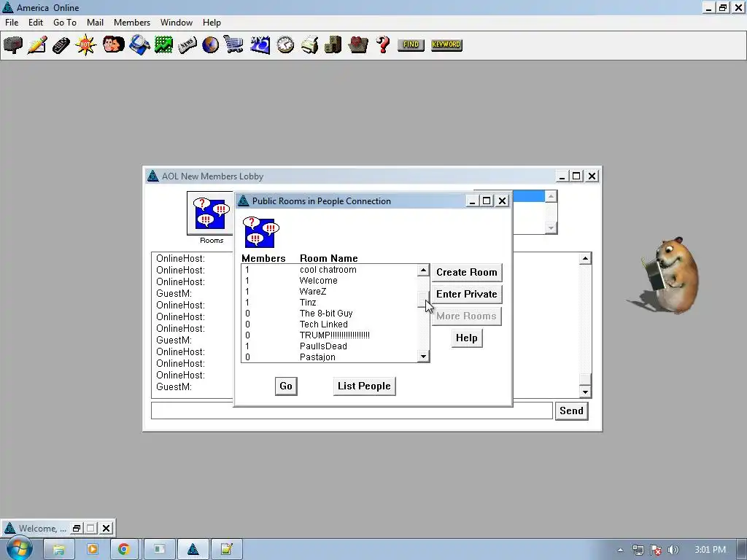Screen dimensions: 747x560
Task: Select the 'Tinz' room
Action: pos(329,303)
